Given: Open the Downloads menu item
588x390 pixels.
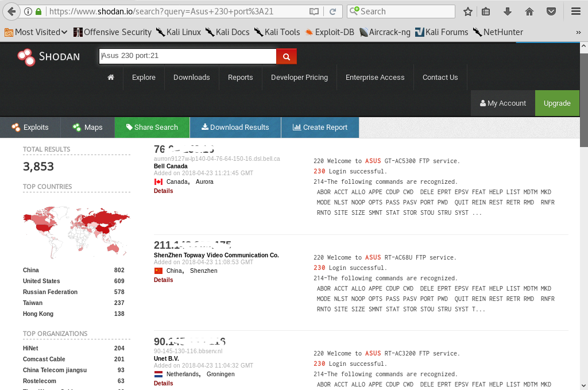Looking at the screenshot, I should (192, 77).
